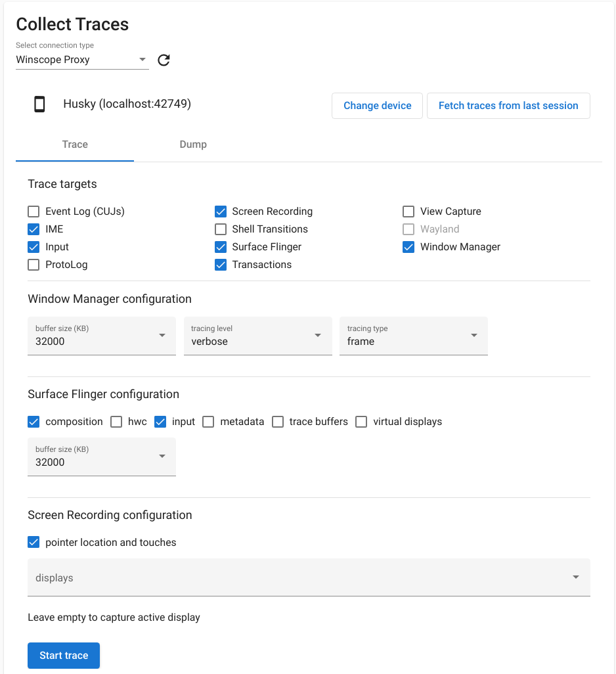The height and width of the screenshot is (674, 616).
Task: Open Surface Flinger buffer size dropdown
Action: click(101, 457)
